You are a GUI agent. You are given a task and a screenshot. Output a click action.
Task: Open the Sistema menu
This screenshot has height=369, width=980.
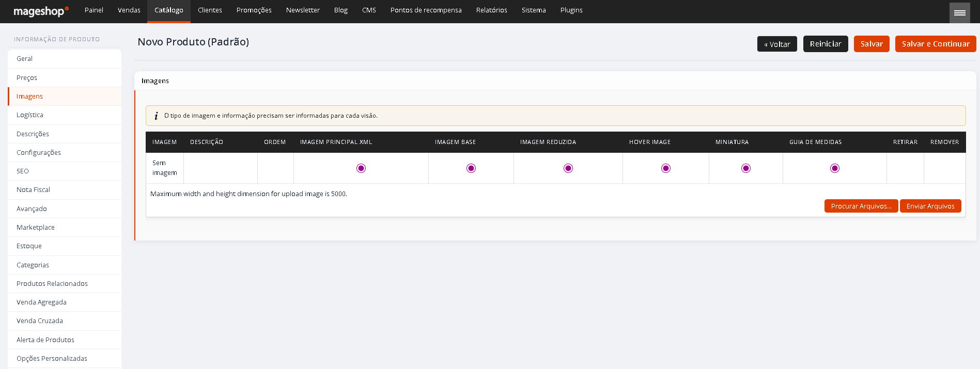tap(534, 11)
